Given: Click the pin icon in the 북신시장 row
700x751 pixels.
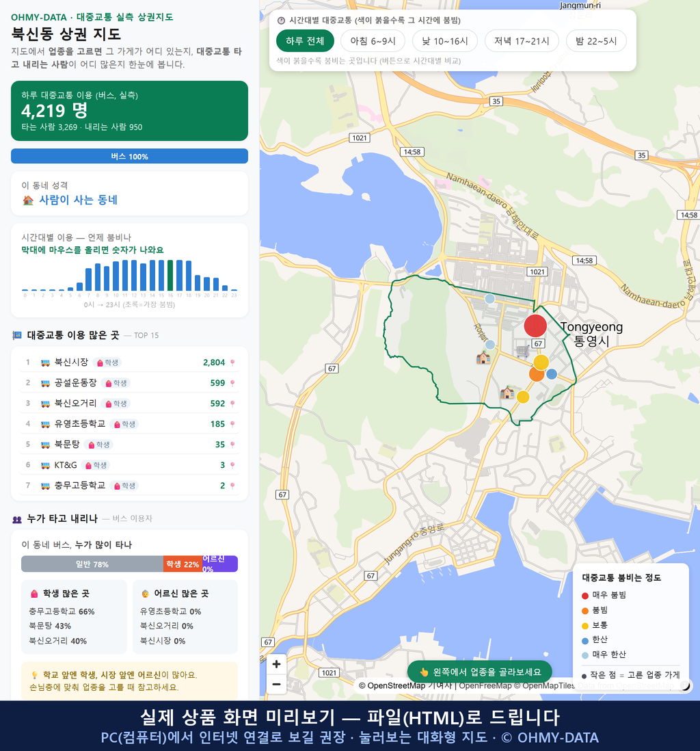Looking at the screenshot, I should point(232,363).
